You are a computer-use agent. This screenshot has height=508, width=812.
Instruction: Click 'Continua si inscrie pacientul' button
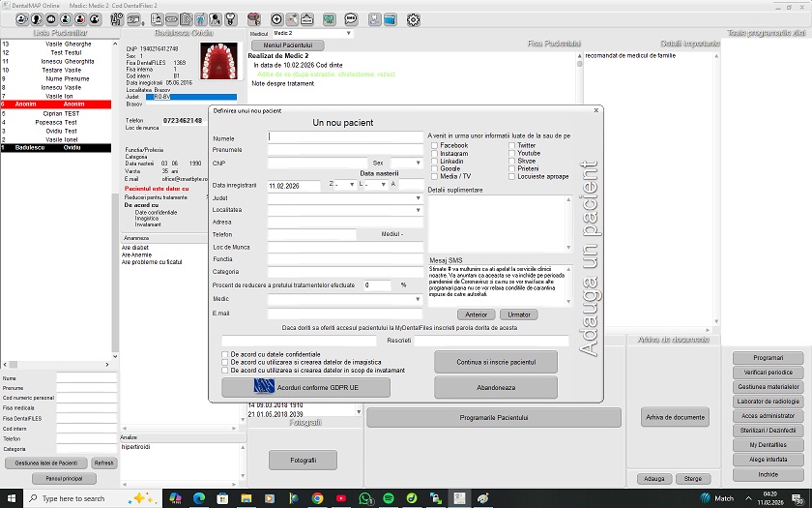click(495, 362)
